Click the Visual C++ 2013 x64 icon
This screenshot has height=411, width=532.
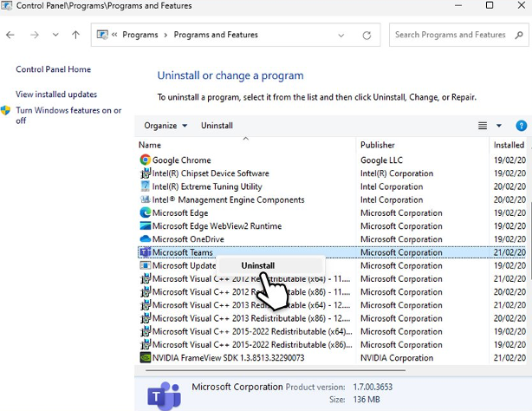click(x=146, y=305)
